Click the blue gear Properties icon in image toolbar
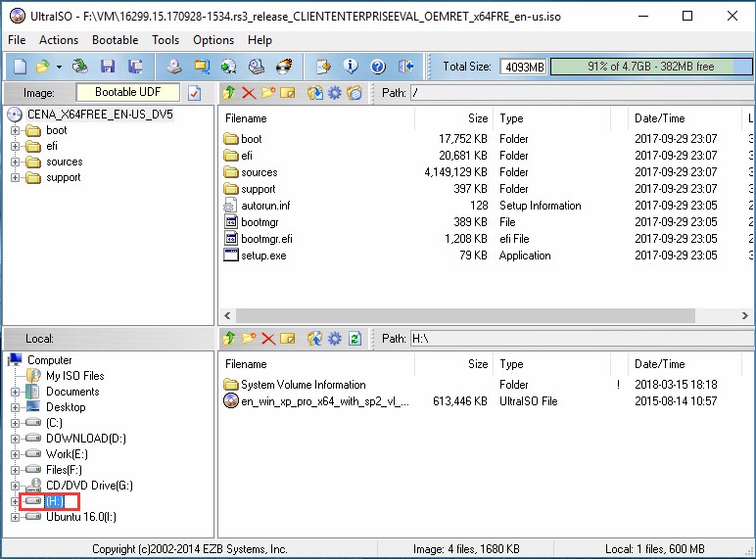 click(x=335, y=93)
